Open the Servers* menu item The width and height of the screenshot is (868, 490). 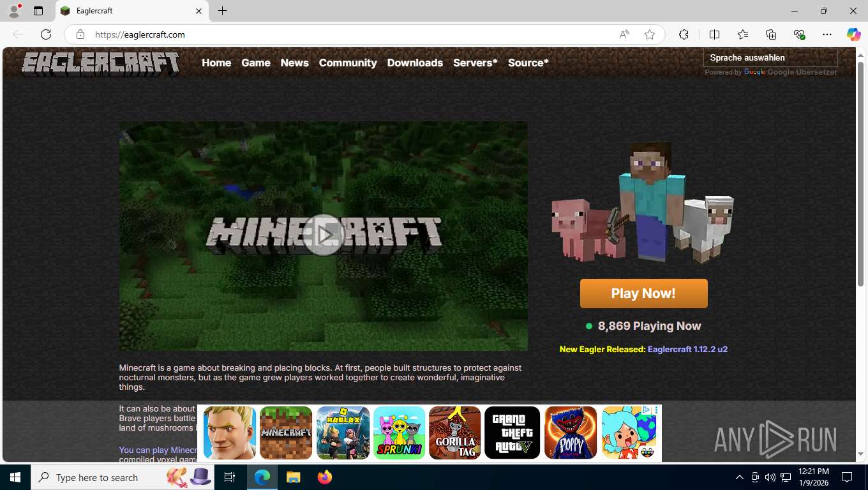475,63
